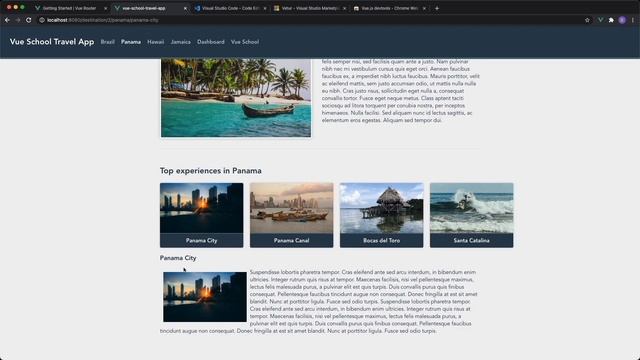640x360 pixels.
Task: Click the Panama City skyline detail image
Action: (205, 297)
